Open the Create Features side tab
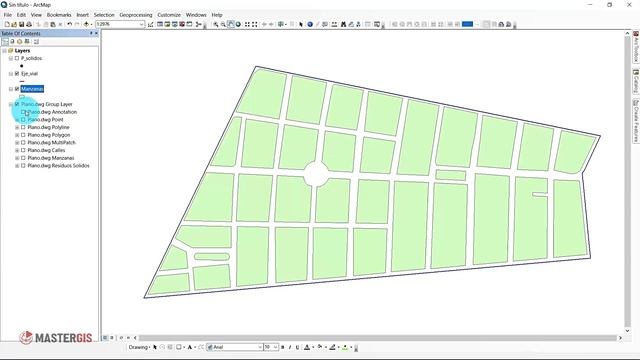 (636, 121)
